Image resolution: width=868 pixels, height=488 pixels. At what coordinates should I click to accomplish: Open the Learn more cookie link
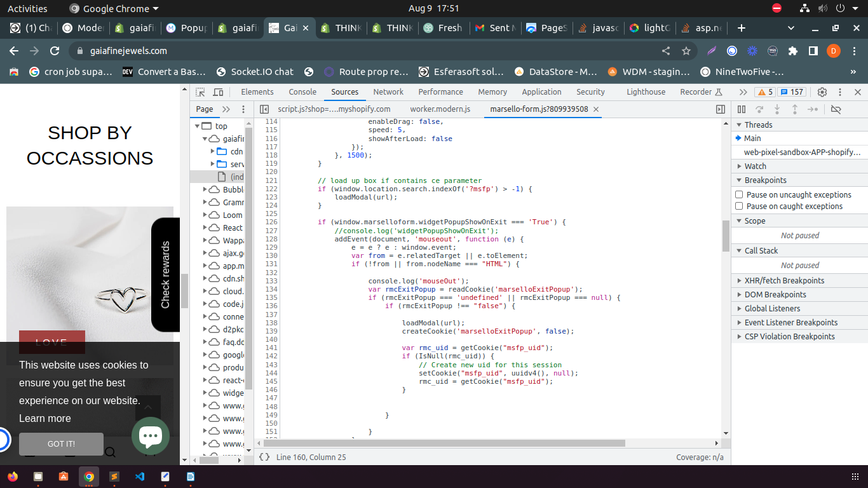pos(45,418)
